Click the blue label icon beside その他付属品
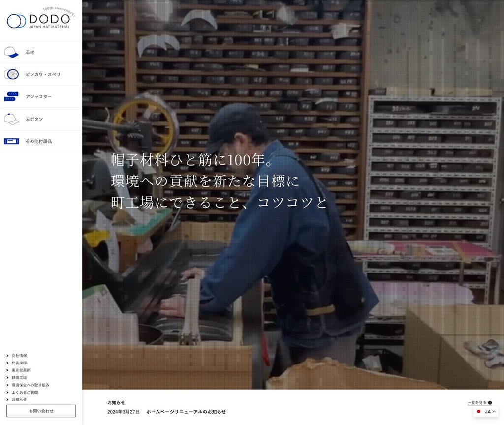504x425 pixels. pos(11,141)
